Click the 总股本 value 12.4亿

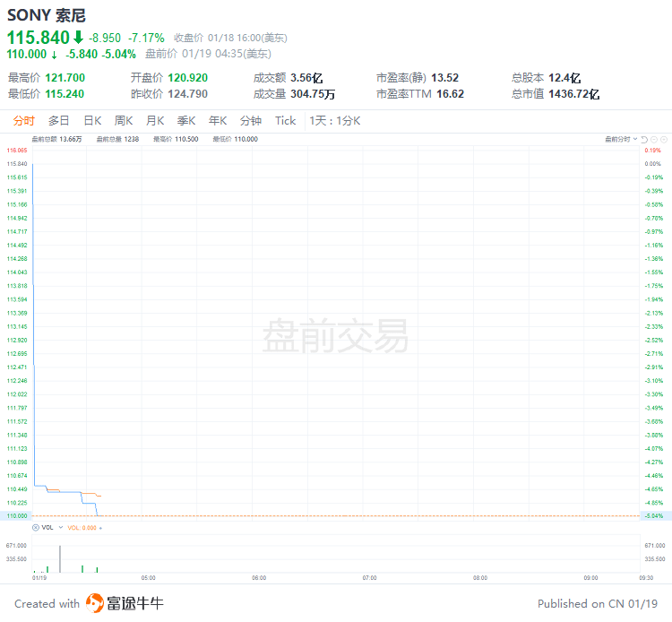(564, 78)
